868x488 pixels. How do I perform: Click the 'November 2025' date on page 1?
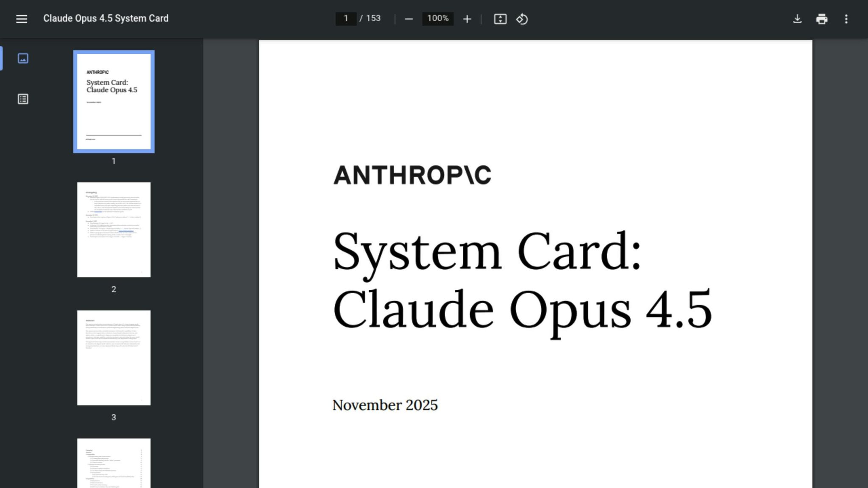coord(385,405)
